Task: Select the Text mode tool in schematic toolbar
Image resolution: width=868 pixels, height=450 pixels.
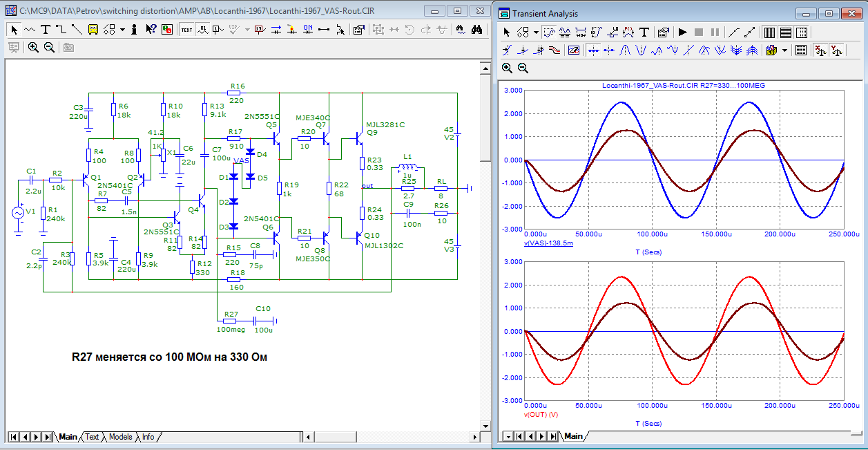Action: [46, 30]
